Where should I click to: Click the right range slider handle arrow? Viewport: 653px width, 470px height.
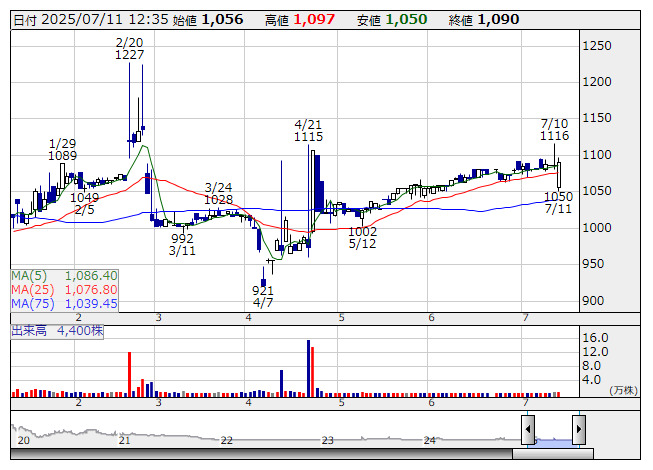(x=579, y=429)
